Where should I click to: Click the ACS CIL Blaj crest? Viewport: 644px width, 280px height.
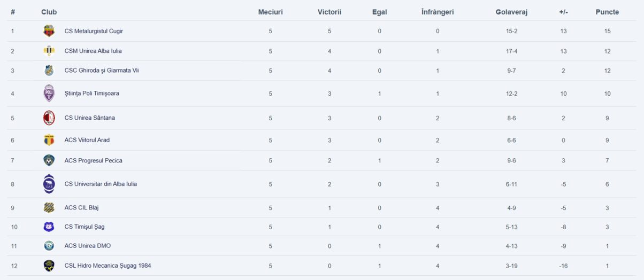49,208
